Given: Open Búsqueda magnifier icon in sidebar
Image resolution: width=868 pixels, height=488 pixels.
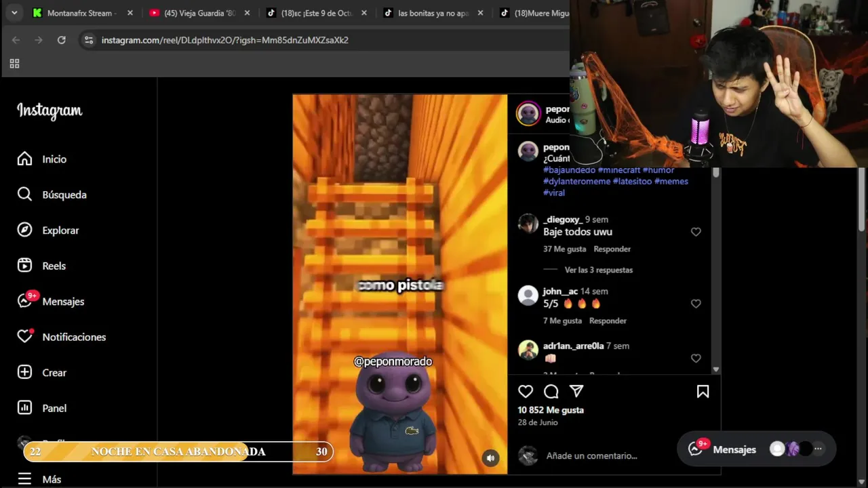Looking at the screenshot, I should 24,195.
